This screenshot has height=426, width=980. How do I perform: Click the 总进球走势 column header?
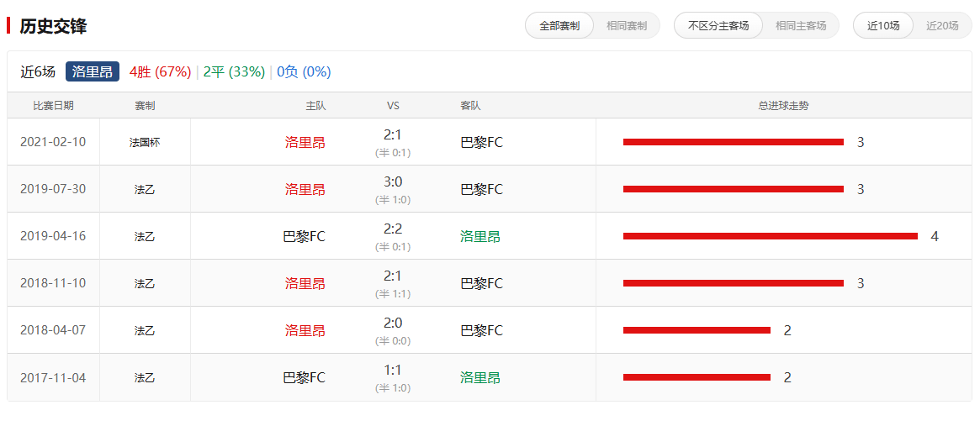coord(783,106)
